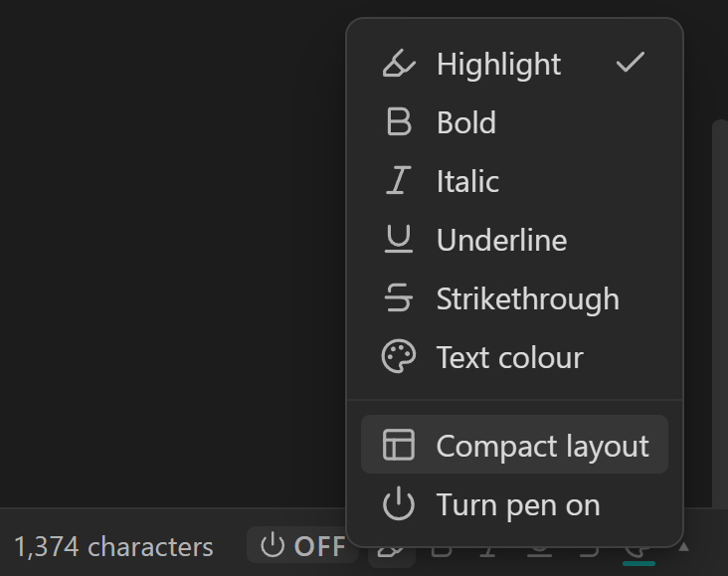
Task: Choose the Bold formatting option
Action: (514, 122)
